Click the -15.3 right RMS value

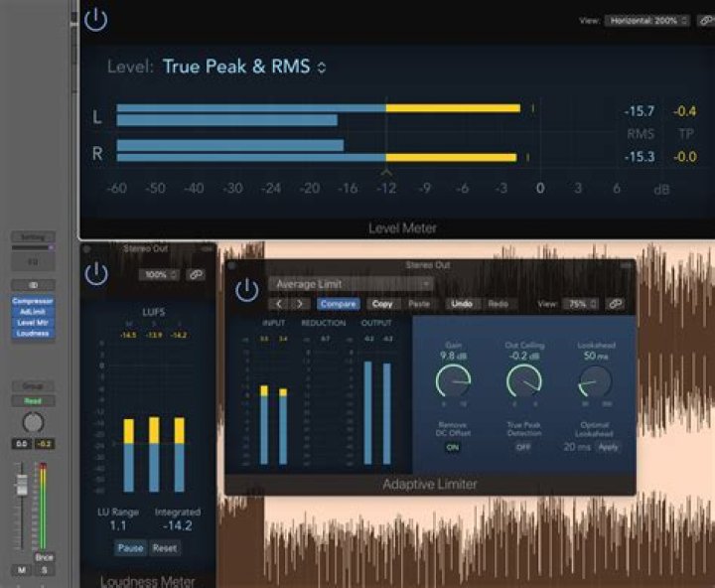pyautogui.click(x=640, y=157)
